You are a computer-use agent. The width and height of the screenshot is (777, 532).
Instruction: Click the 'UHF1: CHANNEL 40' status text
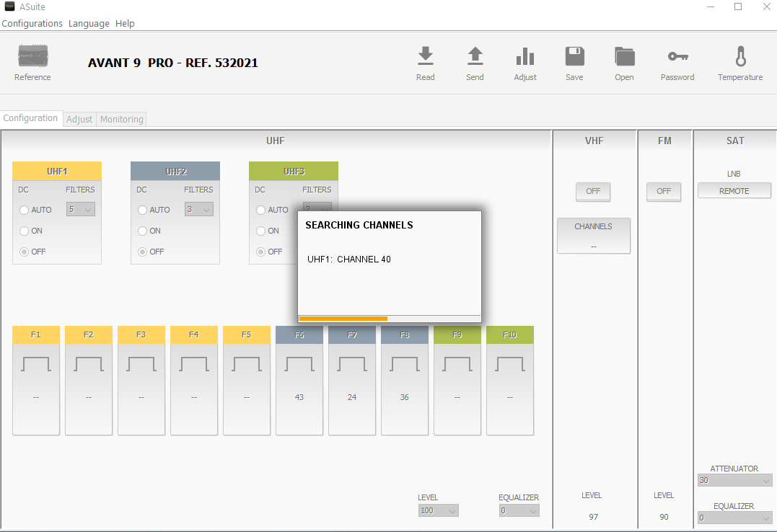tap(349, 259)
